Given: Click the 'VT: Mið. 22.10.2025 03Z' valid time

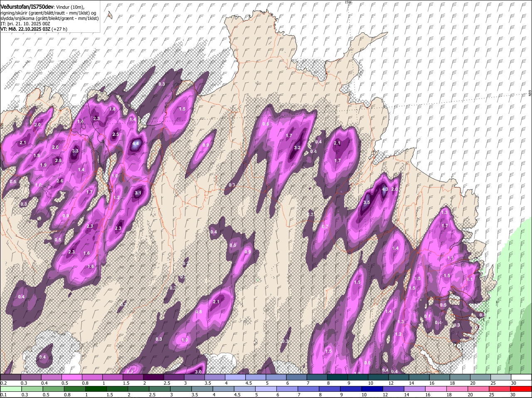Looking at the screenshot, I should (25, 29).
